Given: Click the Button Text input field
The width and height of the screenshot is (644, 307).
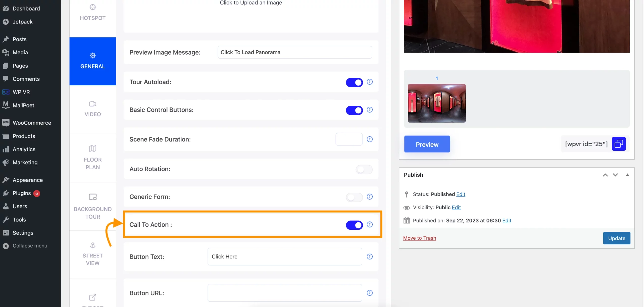Looking at the screenshot, I should pyautogui.click(x=284, y=256).
